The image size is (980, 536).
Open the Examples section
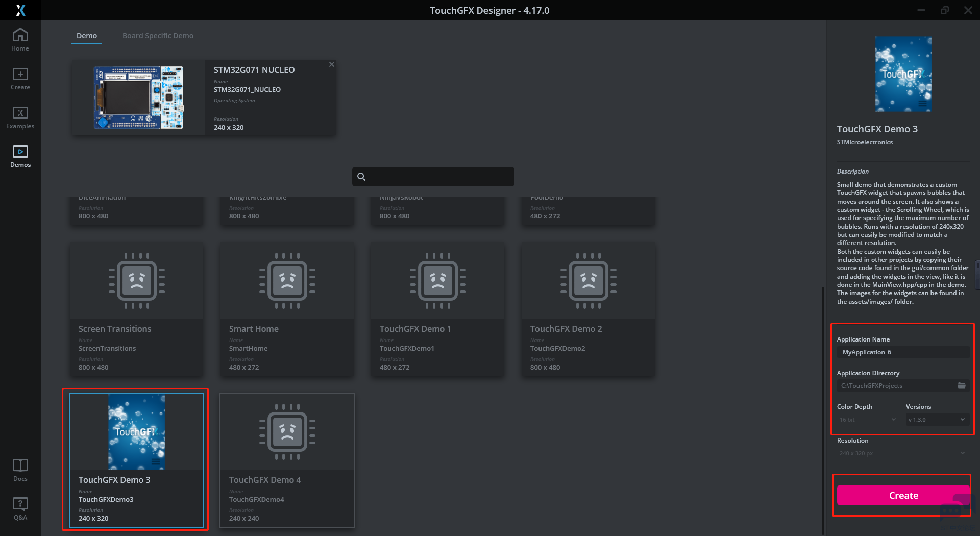click(x=20, y=117)
